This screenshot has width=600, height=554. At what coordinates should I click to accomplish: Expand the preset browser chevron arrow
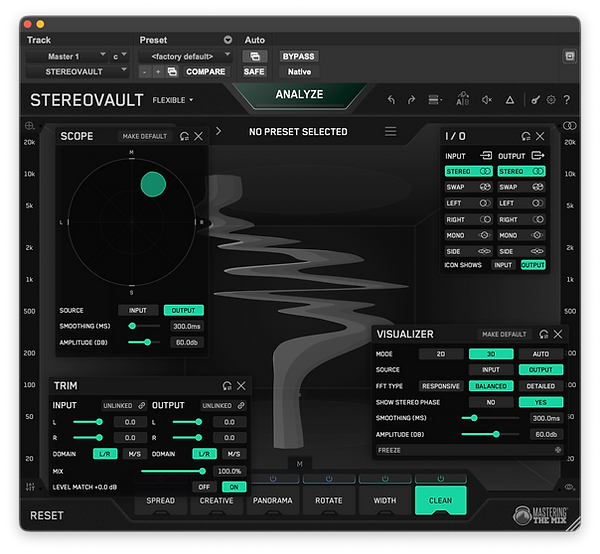218,131
